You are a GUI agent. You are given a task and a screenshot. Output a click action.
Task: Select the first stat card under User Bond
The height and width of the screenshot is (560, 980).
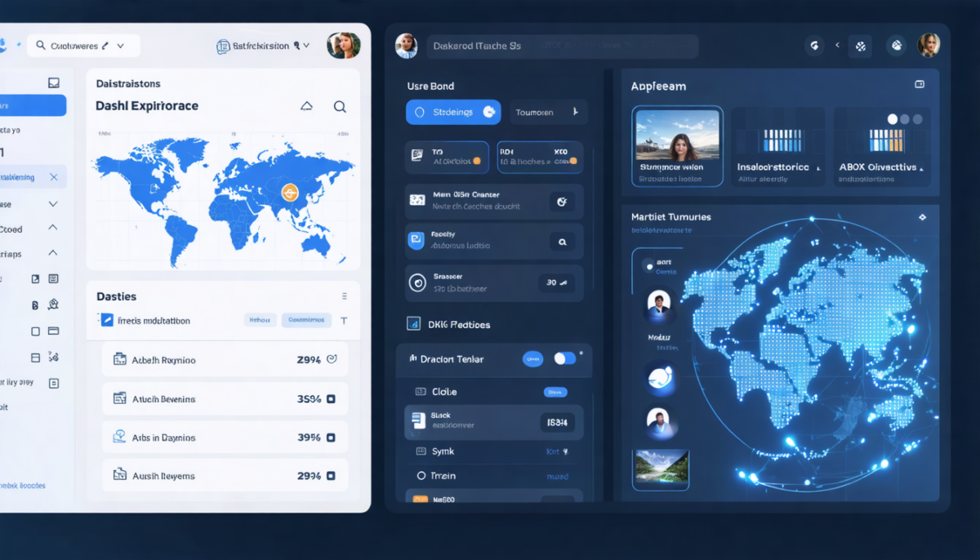[x=448, y=157]
